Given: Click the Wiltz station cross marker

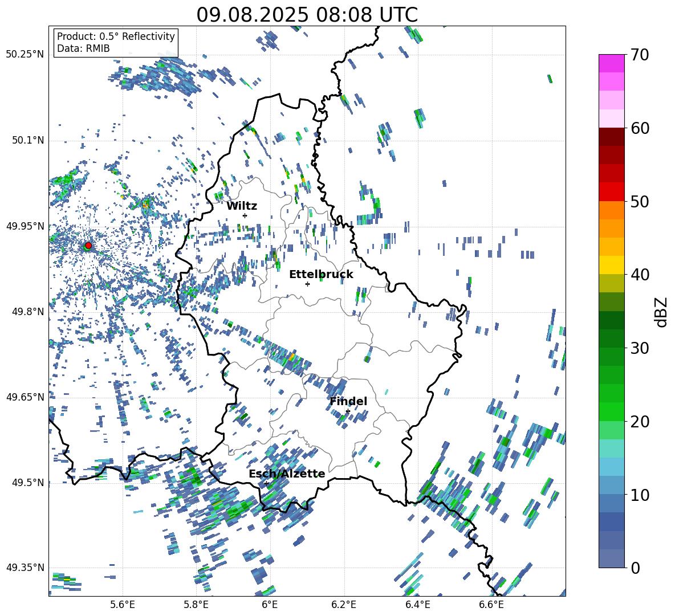Looking at the screenshot, I should pyautogui.click(x=245, y=215).
